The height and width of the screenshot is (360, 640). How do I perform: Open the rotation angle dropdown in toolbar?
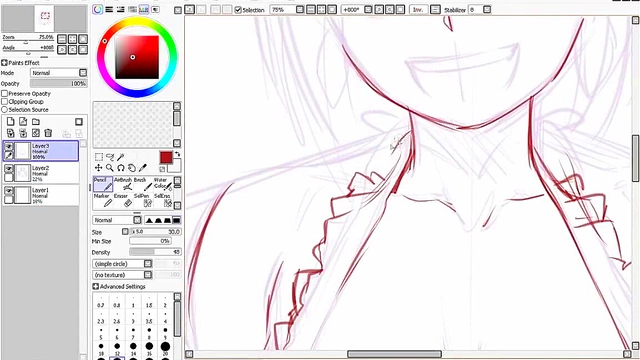pyautogui.click(x=368, y=9)
